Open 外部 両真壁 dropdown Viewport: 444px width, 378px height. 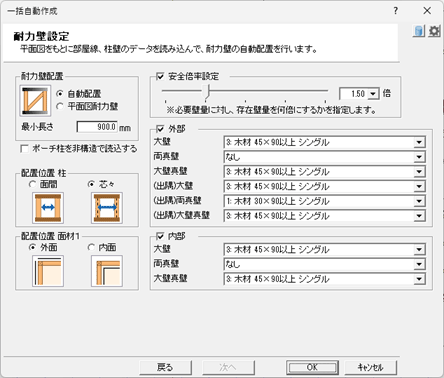[x=419, y=157]
